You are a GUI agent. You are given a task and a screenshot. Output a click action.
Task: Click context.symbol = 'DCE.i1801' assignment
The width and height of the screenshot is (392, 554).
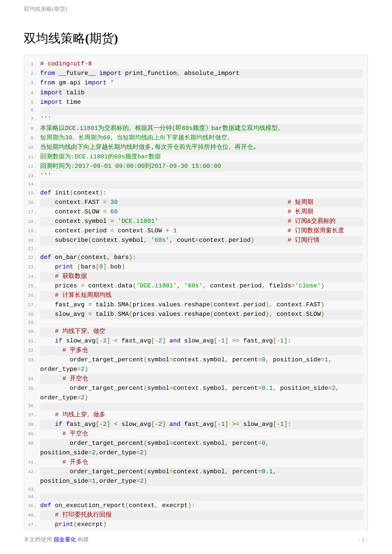[x=106, y=221]
